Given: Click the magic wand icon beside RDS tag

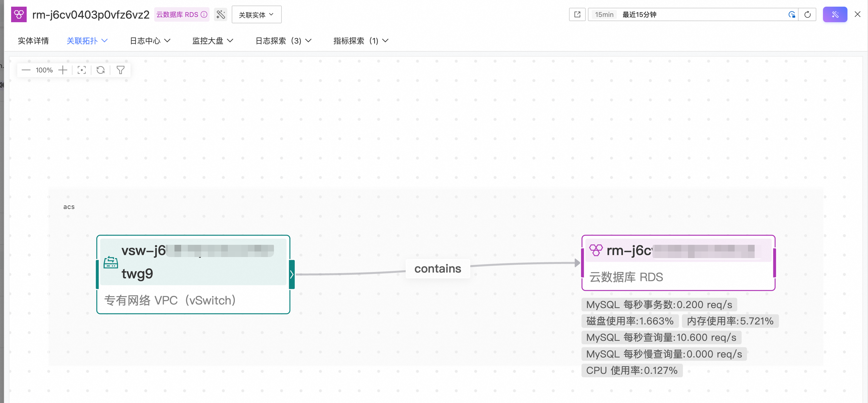Looking at the screenshot, I should point(221,14).
